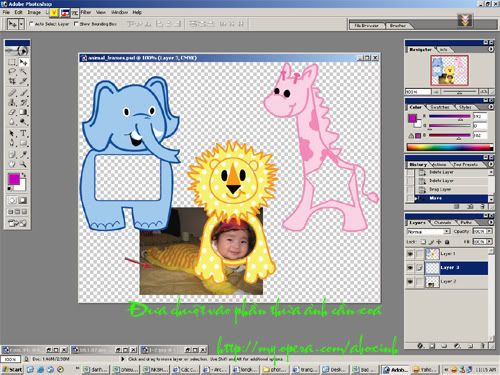Screen dimensions: 500x375
Task: Select the Hand tool
Action: coord(12,164)
